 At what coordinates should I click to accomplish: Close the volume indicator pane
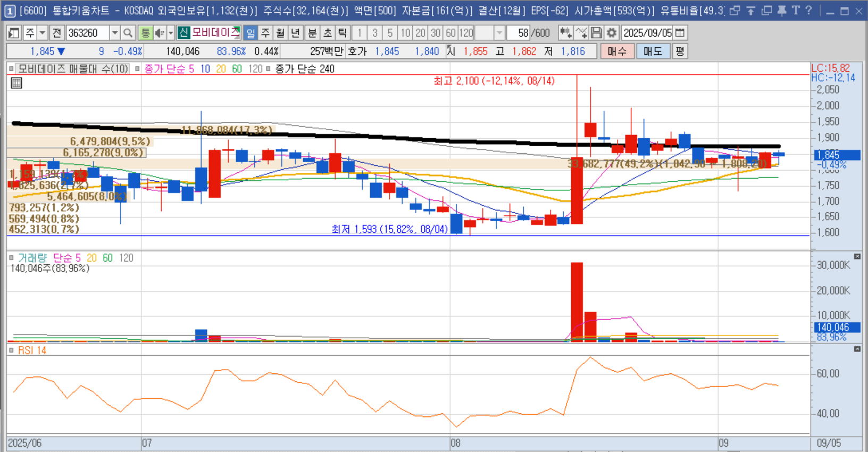pos(857,257)
